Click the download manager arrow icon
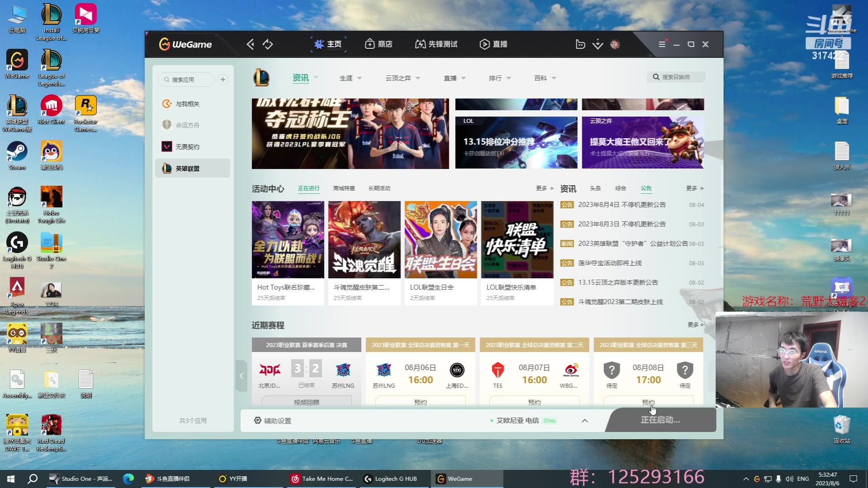Image resolution: width=868 pixels, height=488 pixels. point(598,44)
